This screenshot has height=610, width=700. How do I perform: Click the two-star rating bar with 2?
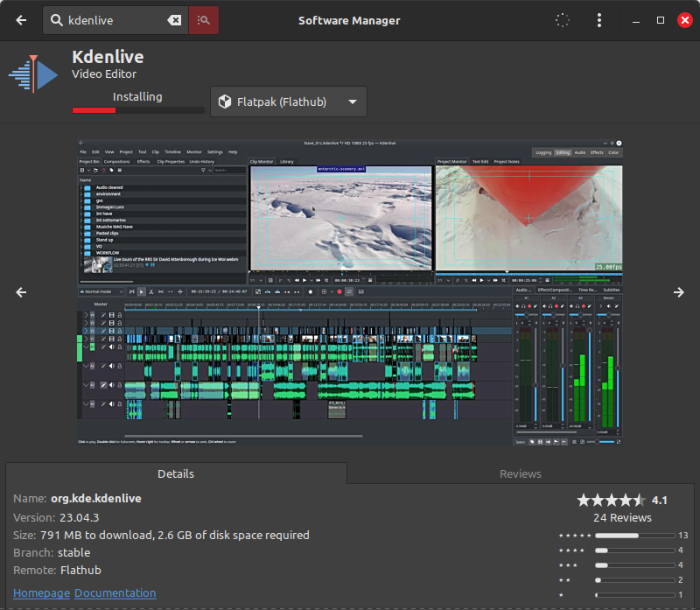635,580
